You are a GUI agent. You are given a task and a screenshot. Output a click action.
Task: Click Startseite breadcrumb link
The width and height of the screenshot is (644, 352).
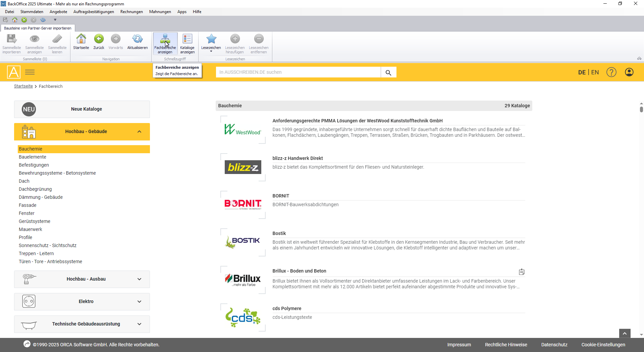(x=23, y=86)
